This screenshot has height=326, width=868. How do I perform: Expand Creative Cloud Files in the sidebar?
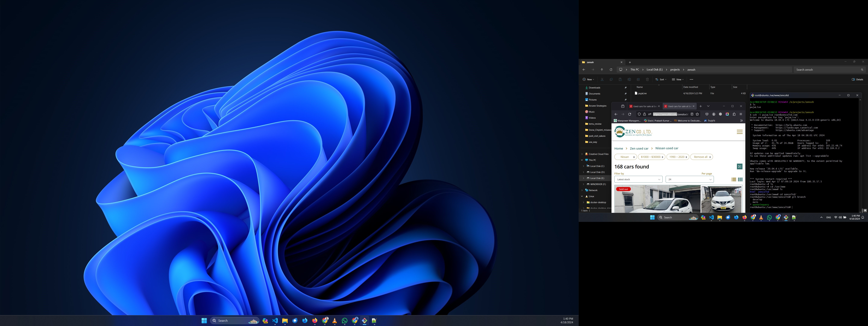(582, 154)
